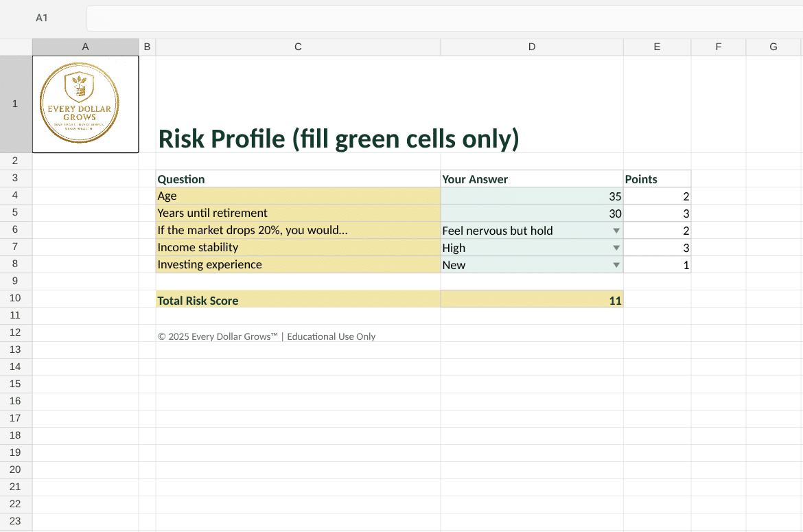Click the formula bar input field

coord(445,19)
